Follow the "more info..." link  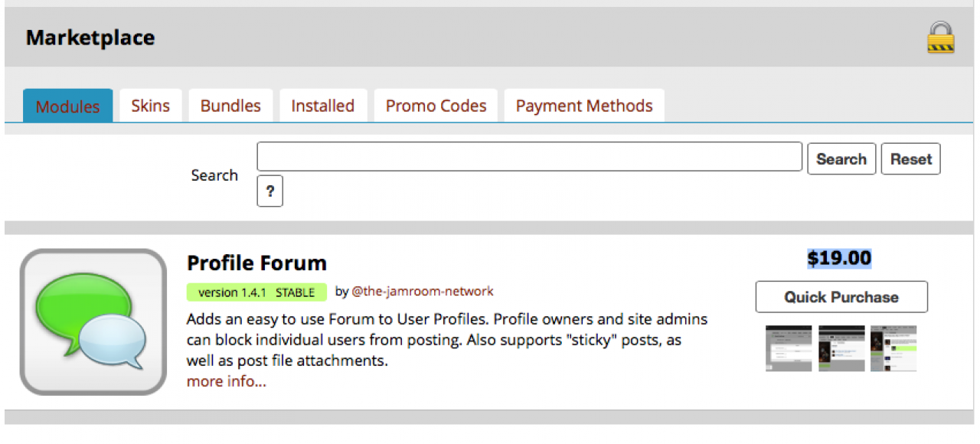226,381
